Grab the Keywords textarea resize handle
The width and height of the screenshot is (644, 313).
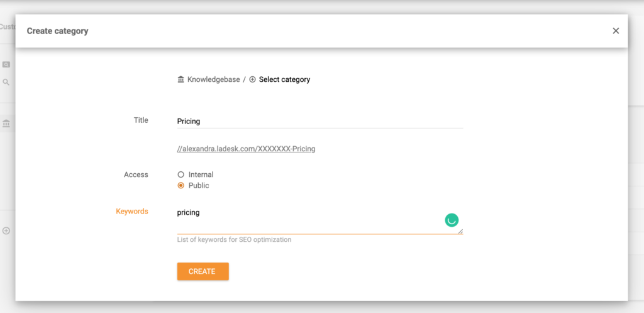pyautogui.click(x=460, y=231)
